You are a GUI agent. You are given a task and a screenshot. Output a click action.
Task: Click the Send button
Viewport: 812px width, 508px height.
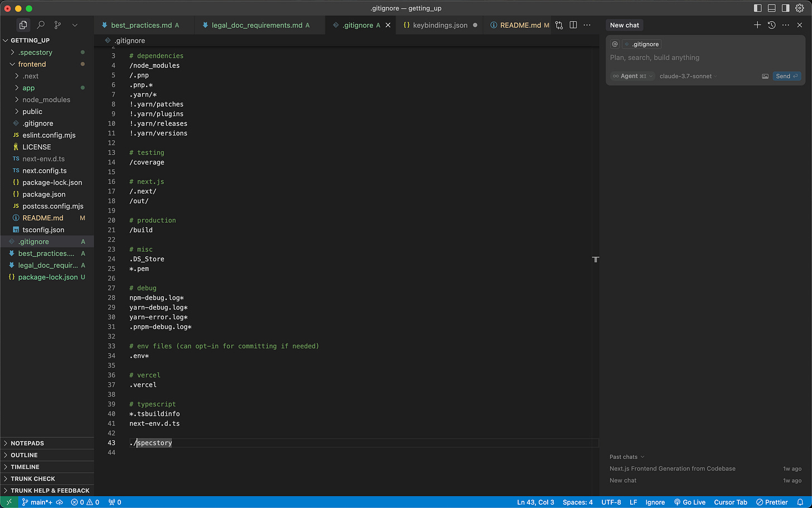coord(787,76)
